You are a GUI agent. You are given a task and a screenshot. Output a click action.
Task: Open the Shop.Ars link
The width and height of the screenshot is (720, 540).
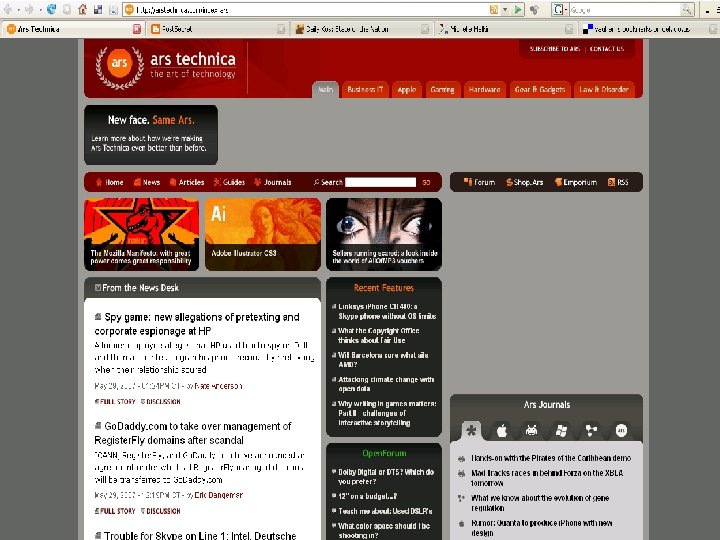pyautogui.click(x=525, y=182)
